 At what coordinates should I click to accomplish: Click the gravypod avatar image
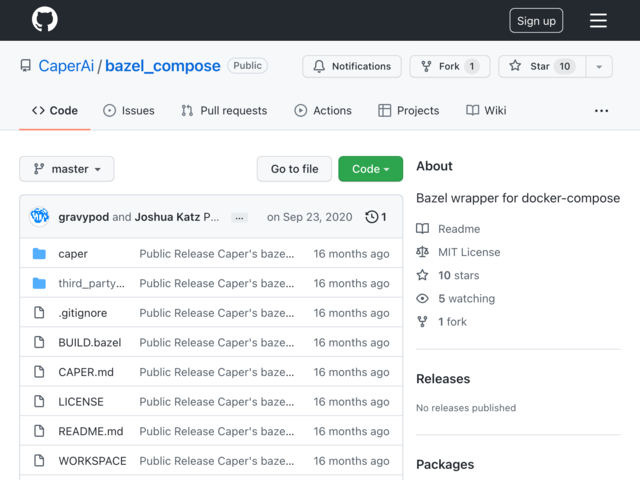pos(39,216)
